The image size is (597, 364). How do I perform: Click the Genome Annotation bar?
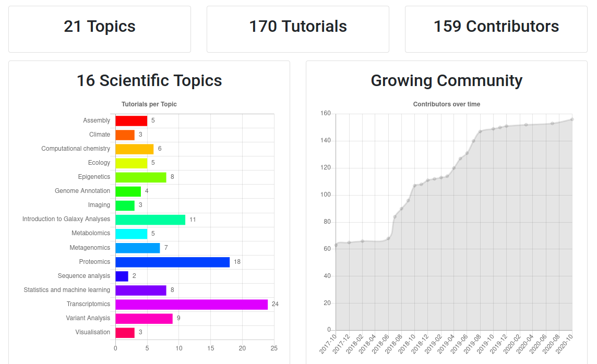click(x=128, y=191)
